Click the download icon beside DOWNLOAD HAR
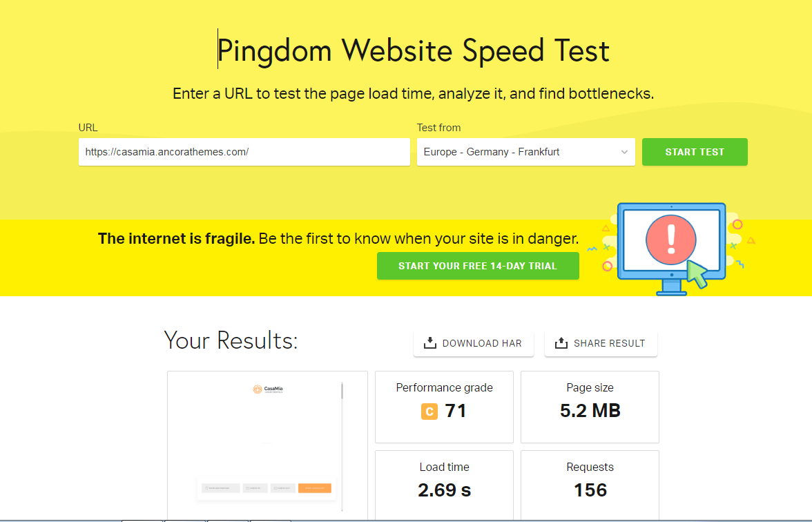 pos(429,342)
